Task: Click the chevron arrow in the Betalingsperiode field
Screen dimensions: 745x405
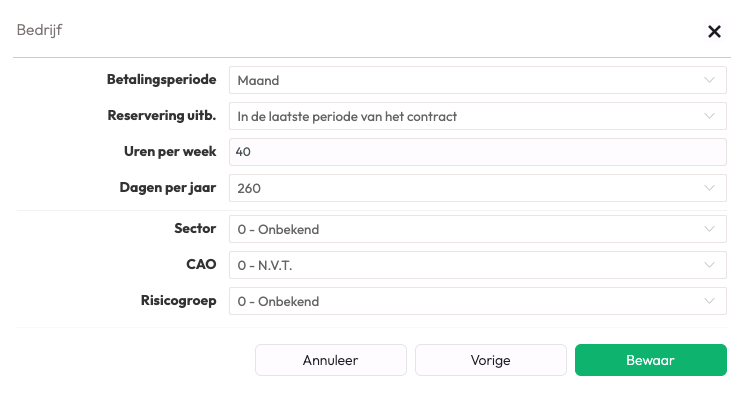Action: [709, 80]
